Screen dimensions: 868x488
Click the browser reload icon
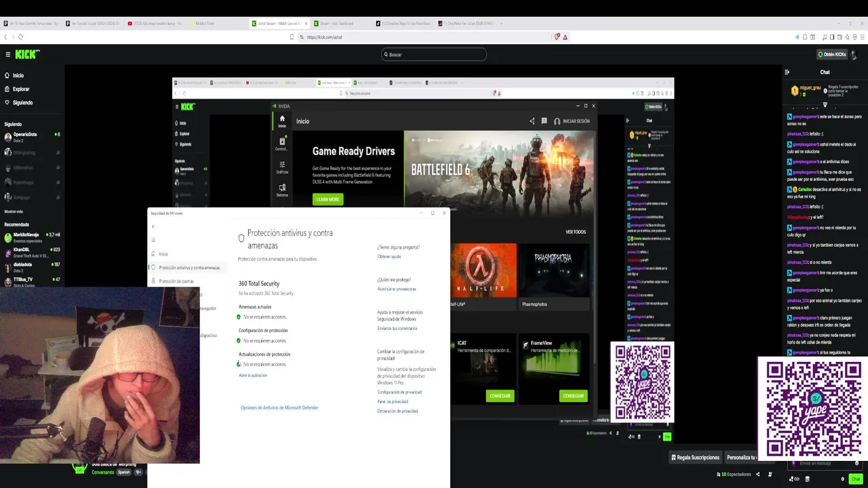[21, 37]
